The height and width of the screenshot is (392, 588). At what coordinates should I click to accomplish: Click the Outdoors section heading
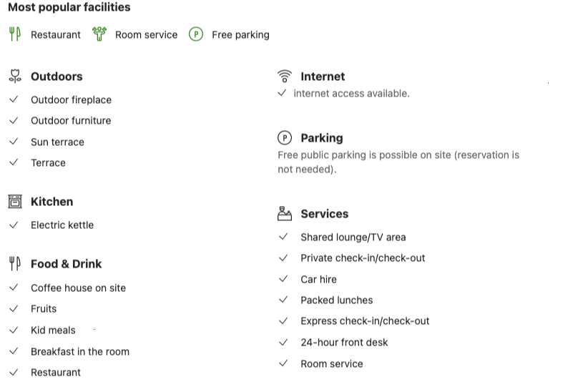[x=57, y=77]
